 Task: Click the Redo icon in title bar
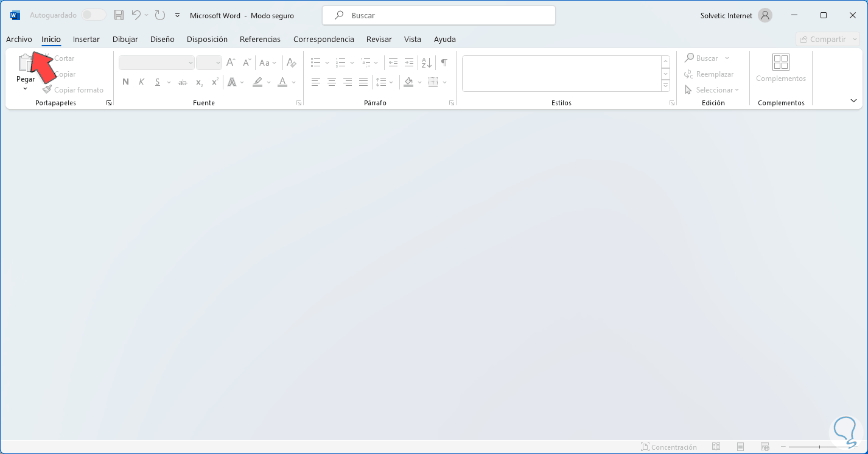click(159, 15)
